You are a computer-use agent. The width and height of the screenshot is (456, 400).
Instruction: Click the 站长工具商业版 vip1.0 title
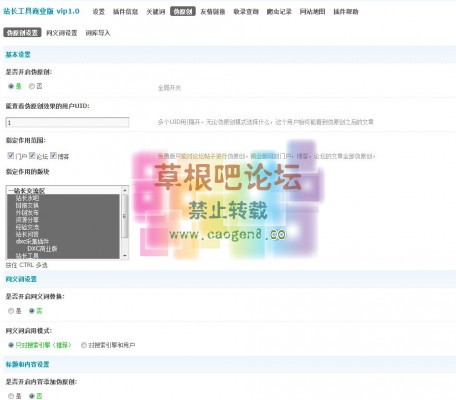tap(41, 11)
